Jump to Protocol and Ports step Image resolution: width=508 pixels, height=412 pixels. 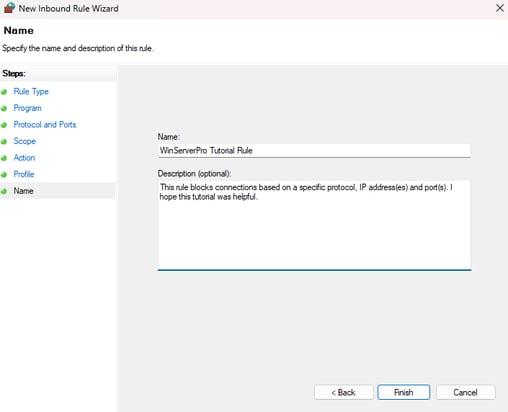pyautogui.click(x=45, y=124)
